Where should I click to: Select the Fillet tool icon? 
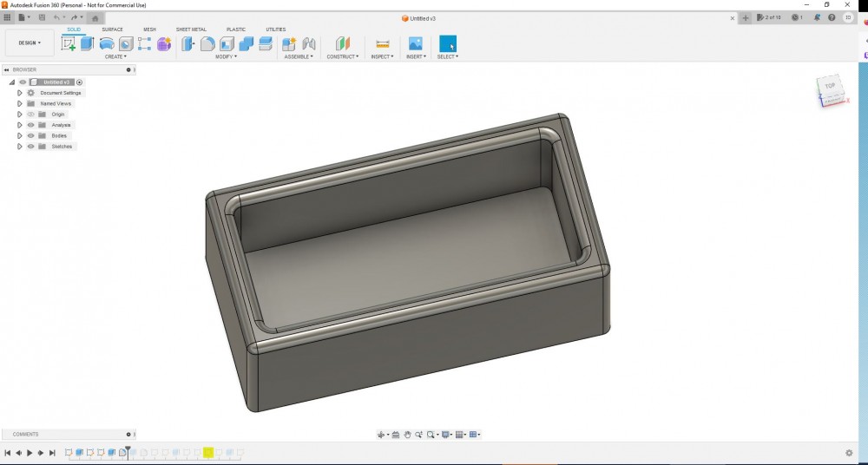point(207,43)
